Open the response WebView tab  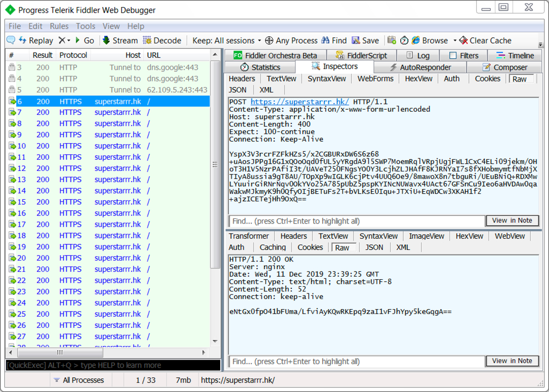pyautogui.click(x=510, y=236)
